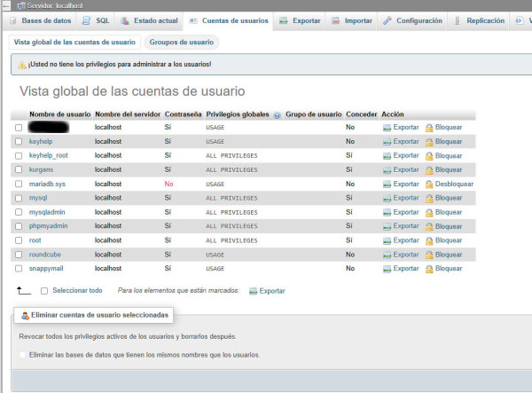Click the mysqladmin username link
Image resolution: width=532 pixels, height=393 pixels.
[x=47, y=212]
